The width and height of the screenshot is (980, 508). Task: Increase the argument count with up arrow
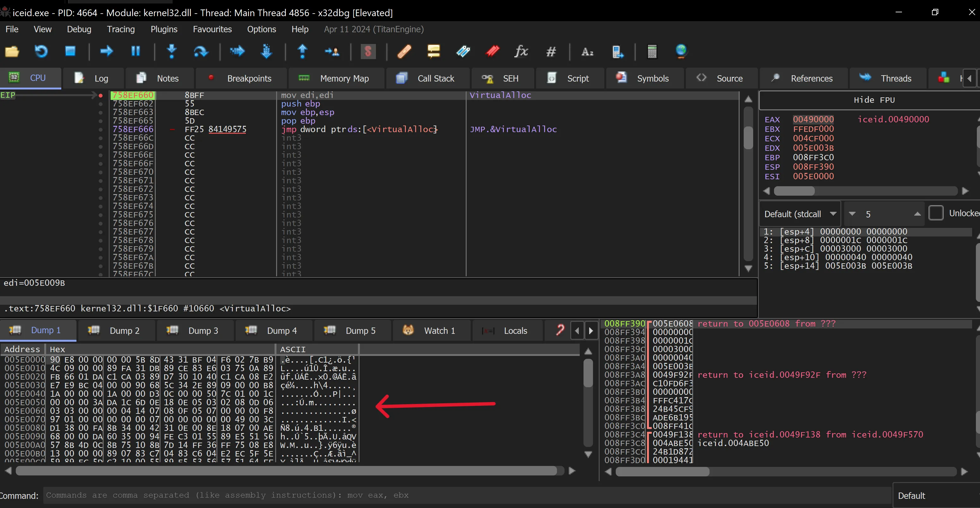click(917, 214)
